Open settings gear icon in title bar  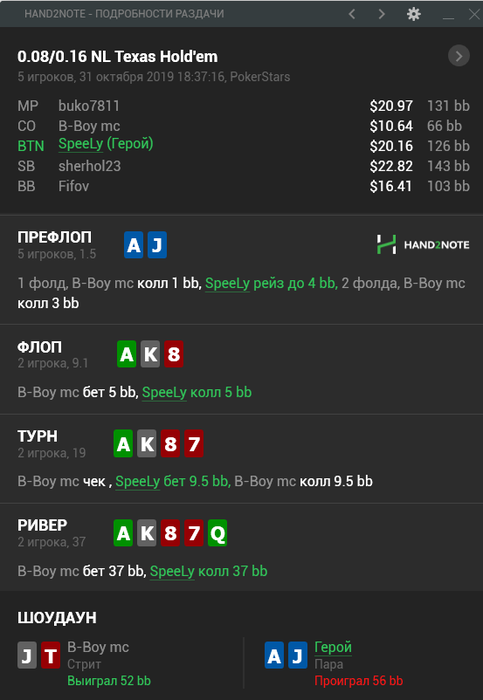(x=414, y=14)
